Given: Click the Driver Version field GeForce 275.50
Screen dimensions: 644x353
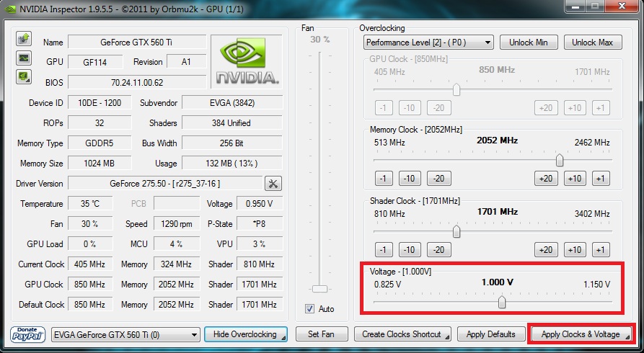Looking at the screenshot, I should coord(165,184).
